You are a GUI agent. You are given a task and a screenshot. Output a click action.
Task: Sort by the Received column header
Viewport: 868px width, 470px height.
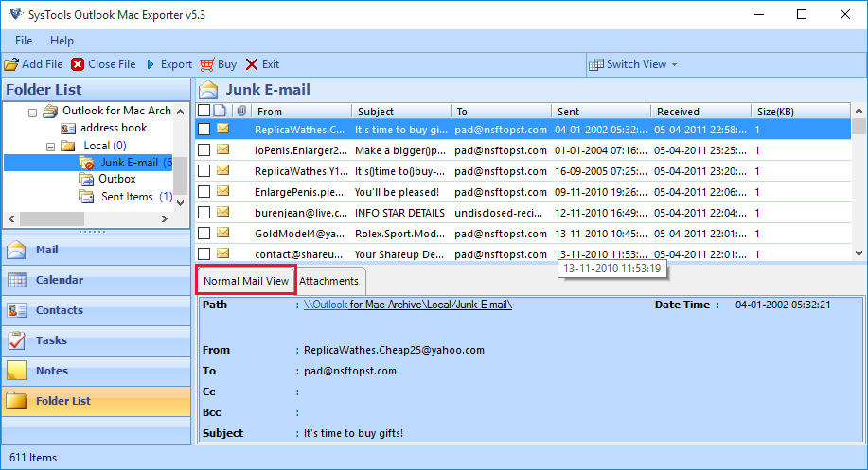point(700,112)
